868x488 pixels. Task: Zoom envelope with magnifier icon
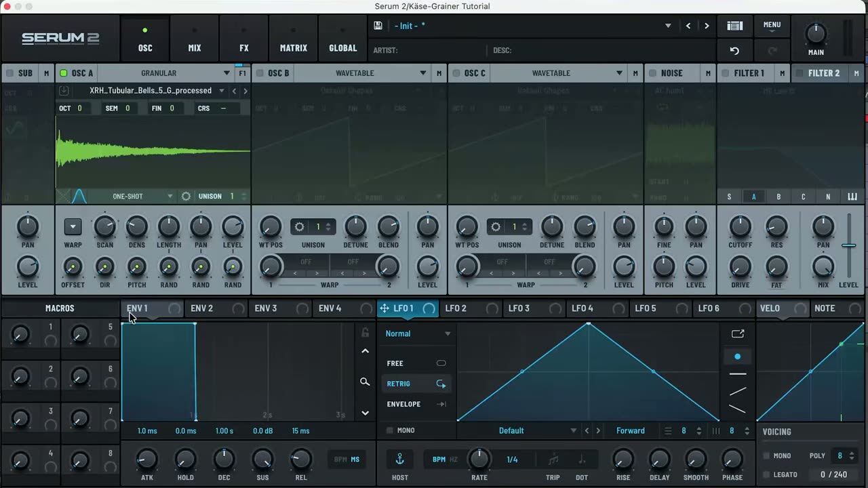point(365,382)
